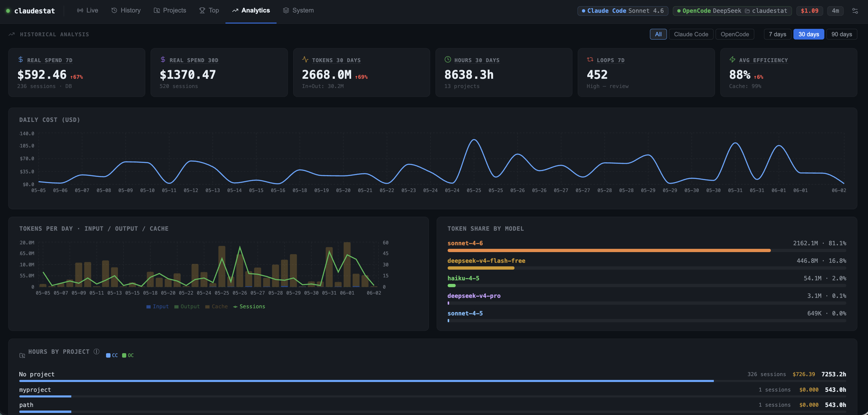The image size is (868, 415).
Task: Switch range to 7 days
Action: pyautogui.click(x=777, y=34)
